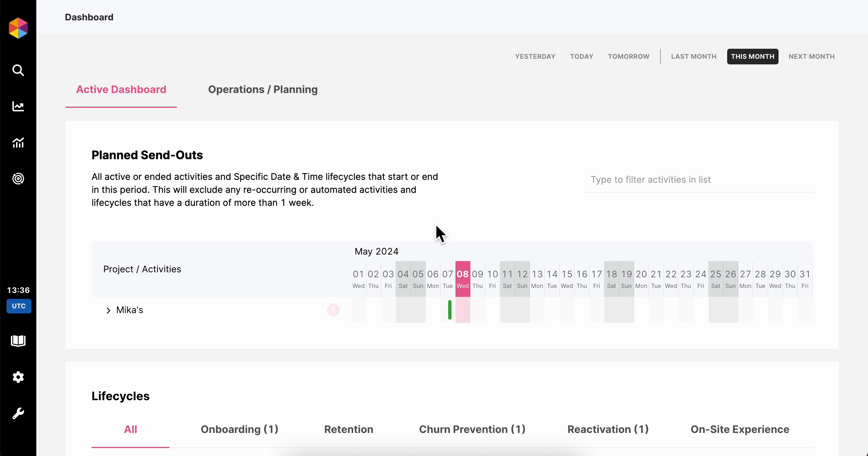Click the colorful hexagon app logo

tap(18, 28)
